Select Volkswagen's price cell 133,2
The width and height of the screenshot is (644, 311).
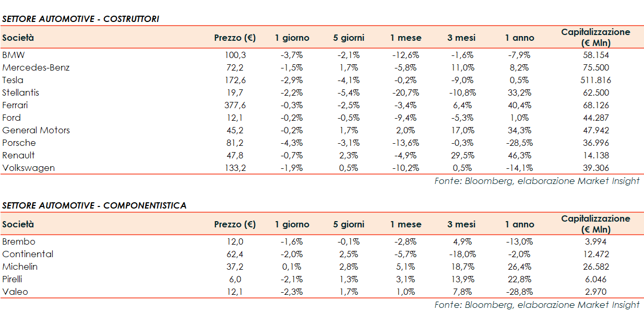(234, 168)
